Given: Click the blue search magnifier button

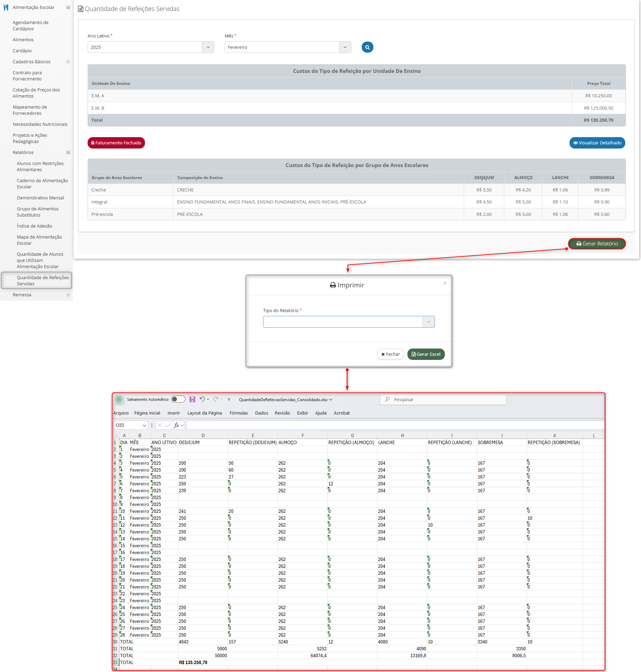Looking at the screenshot, I should (367, 47).
